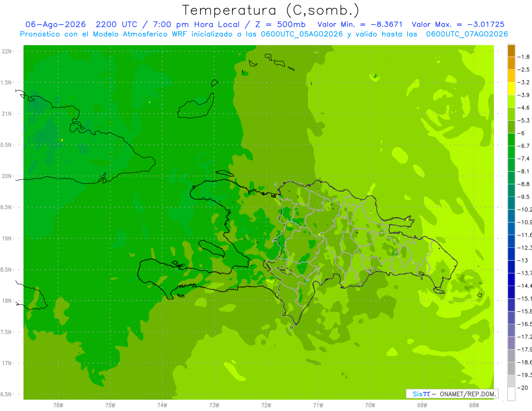Click the '72W' longitude axis label

pyautogui.click(x=266, y=405)
